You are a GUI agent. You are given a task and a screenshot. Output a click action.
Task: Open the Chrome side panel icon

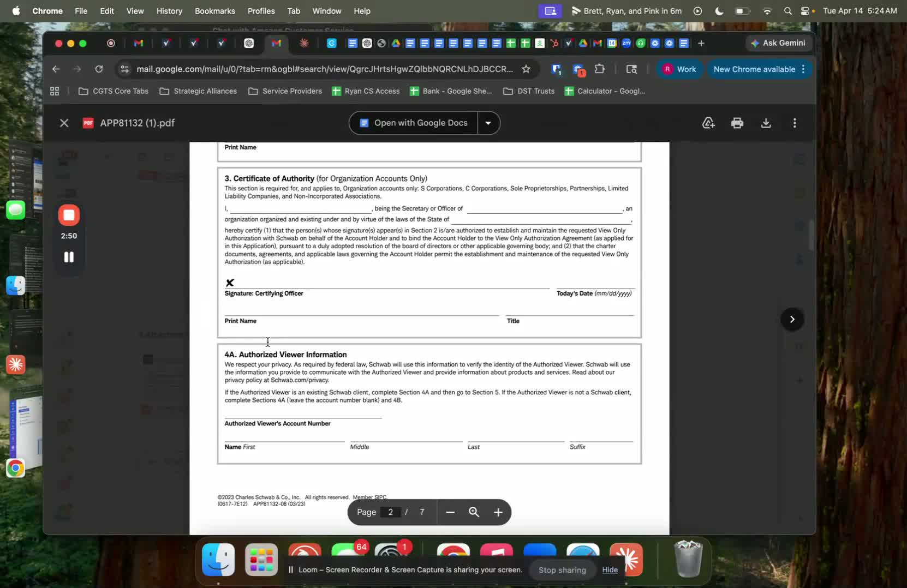point(631,69)
